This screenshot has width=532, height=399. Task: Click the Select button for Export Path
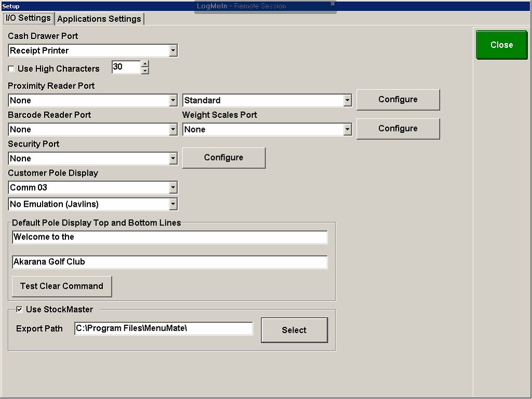pos(294,330)
